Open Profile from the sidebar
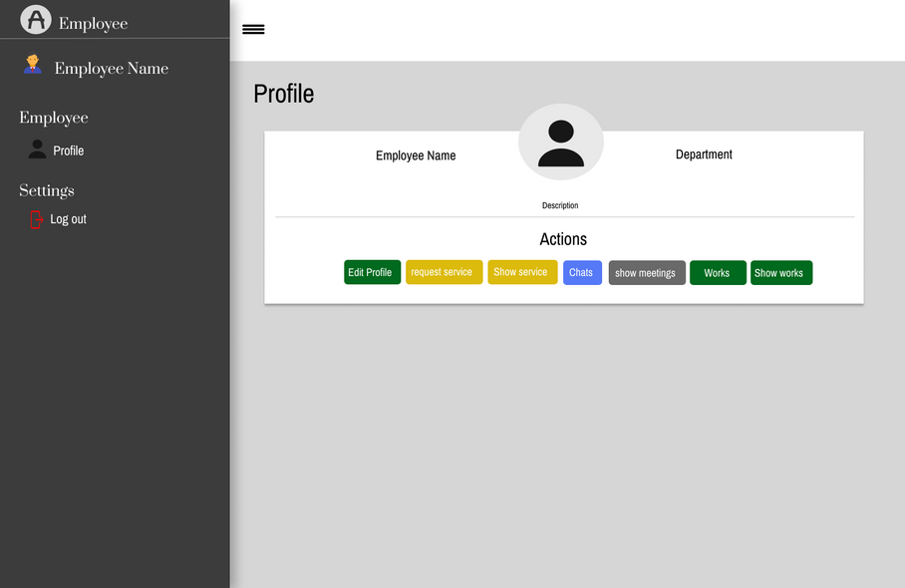905x588 pixels. (x=68, y=150)
